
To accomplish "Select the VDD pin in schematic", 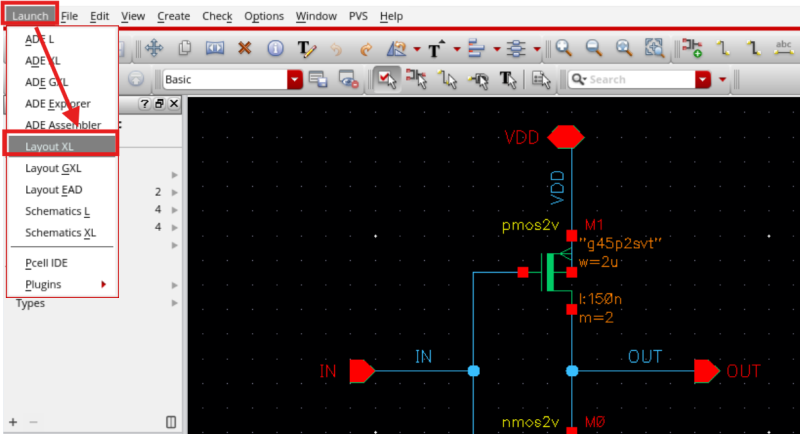I will 565,137.
